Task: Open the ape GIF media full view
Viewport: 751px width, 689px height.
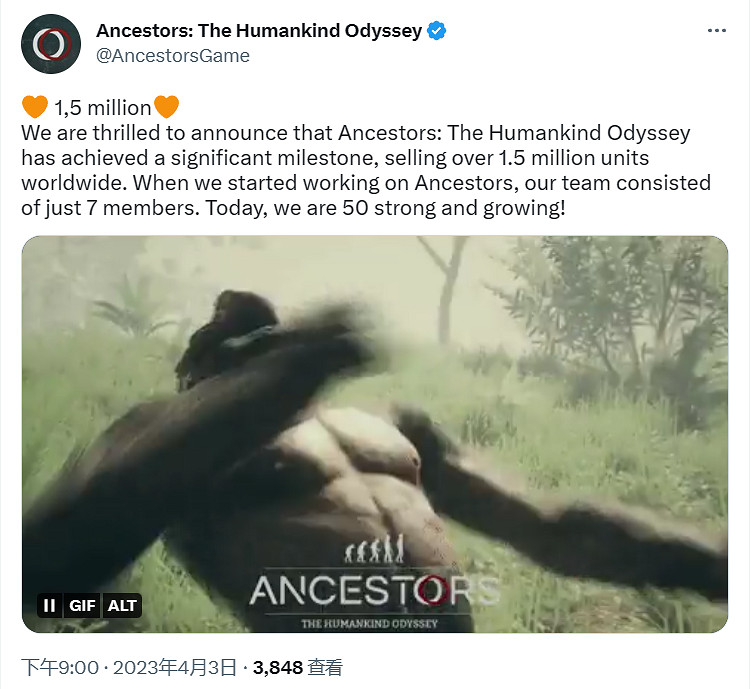Action: (375, 434)
